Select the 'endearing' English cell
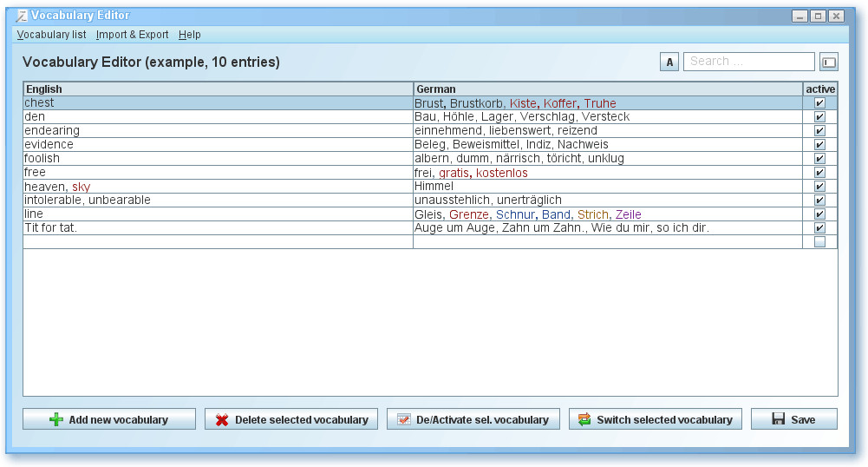The image size is (868, 467). click(219, 131)
